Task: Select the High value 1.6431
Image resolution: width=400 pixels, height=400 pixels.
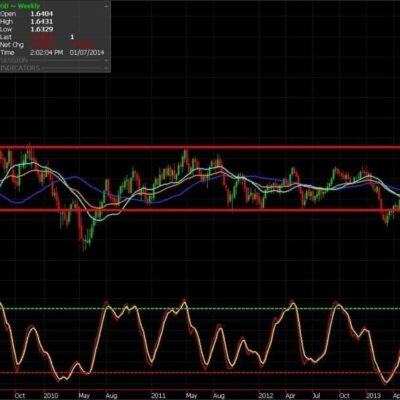Action: tap(41, 21)
